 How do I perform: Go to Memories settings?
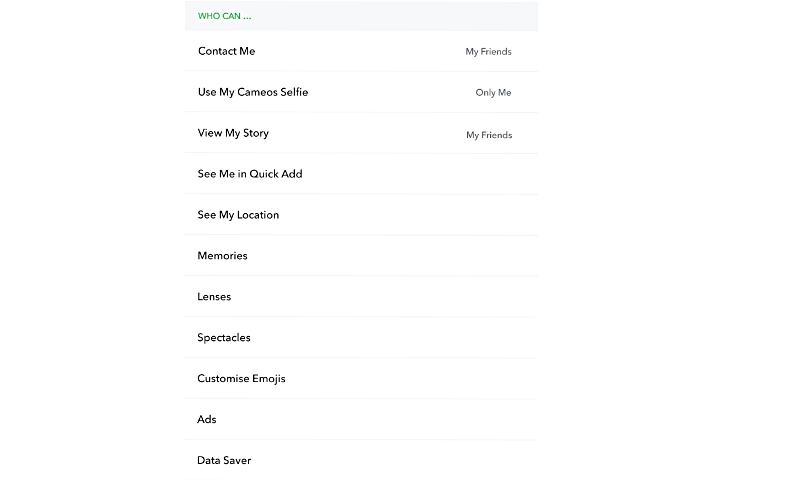[222, 256]
